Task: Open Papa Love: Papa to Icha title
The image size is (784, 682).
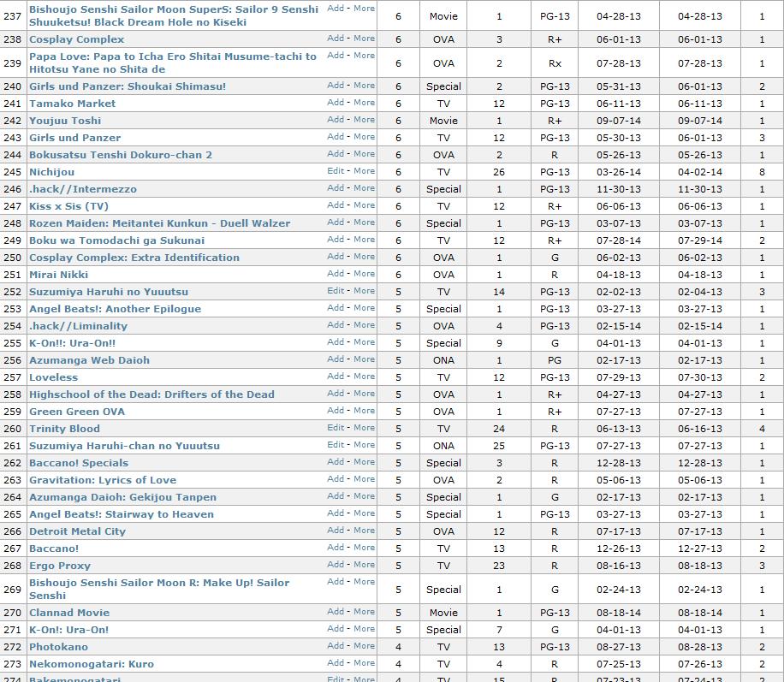Action: tap(173, 62)
